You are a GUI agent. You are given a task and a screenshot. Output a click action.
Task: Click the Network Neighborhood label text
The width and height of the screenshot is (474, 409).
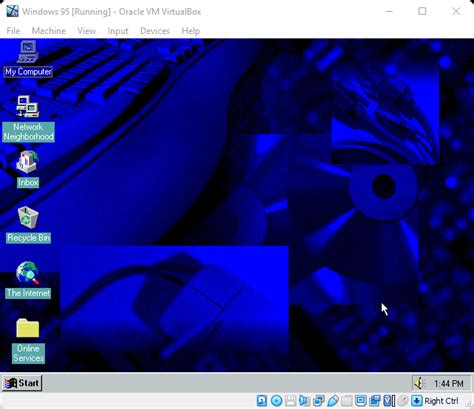(28, 132)
